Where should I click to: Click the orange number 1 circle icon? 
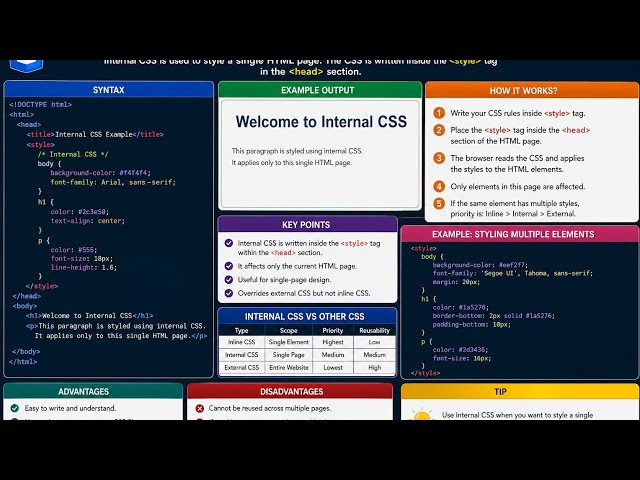click(439, 113)
